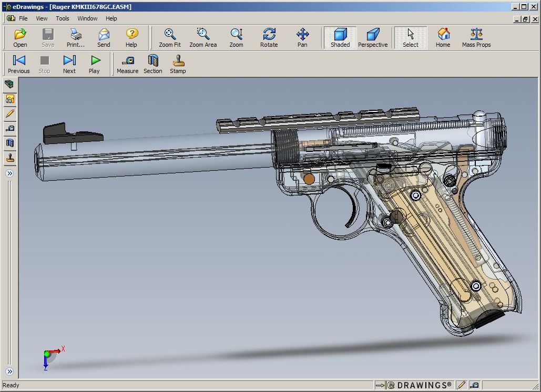Image resolution: width=541 pixels, height=392 pixels.
Task: Open the Section cut tool
Action: pyautogui.click(x=153, y=64)
